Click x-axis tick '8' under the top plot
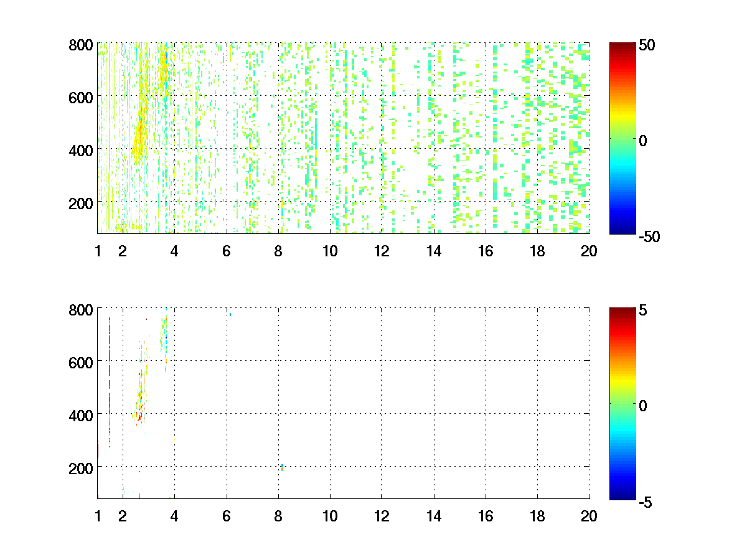 point(278,251)
